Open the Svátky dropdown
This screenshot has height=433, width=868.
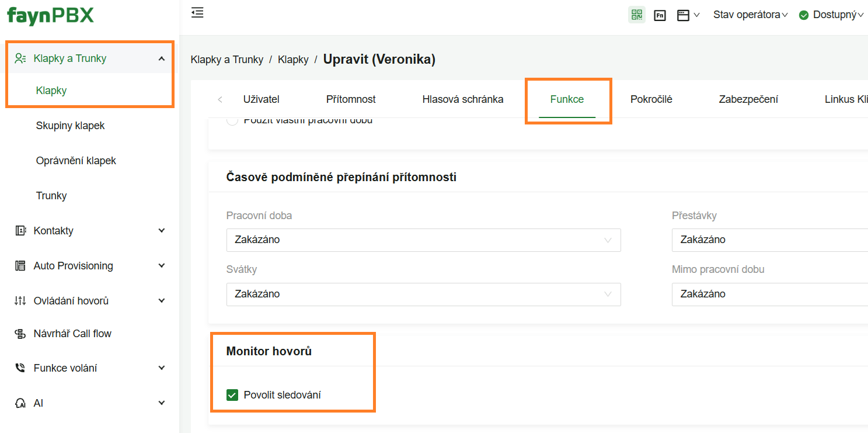[x=423, y=294]
